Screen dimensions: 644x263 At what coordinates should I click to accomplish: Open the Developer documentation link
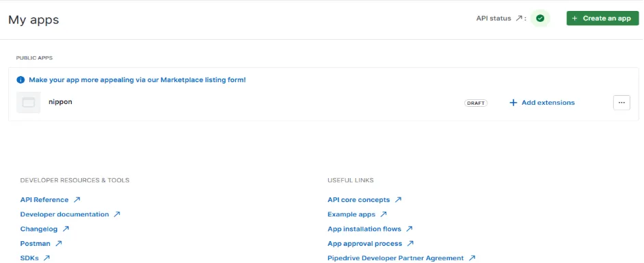pyautogui.click(x=70, y=214)
